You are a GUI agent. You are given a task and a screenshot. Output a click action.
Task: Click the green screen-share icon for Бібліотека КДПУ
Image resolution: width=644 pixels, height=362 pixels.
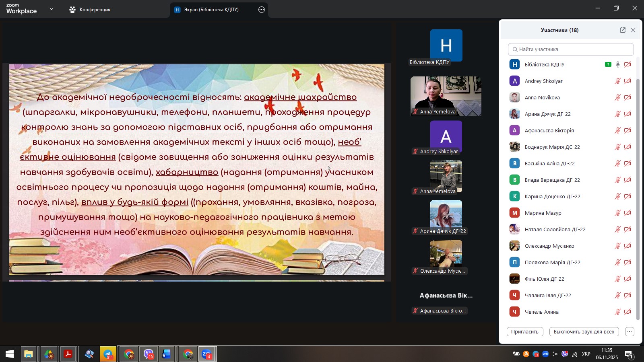pyautogui.click(x=608, y=64)
